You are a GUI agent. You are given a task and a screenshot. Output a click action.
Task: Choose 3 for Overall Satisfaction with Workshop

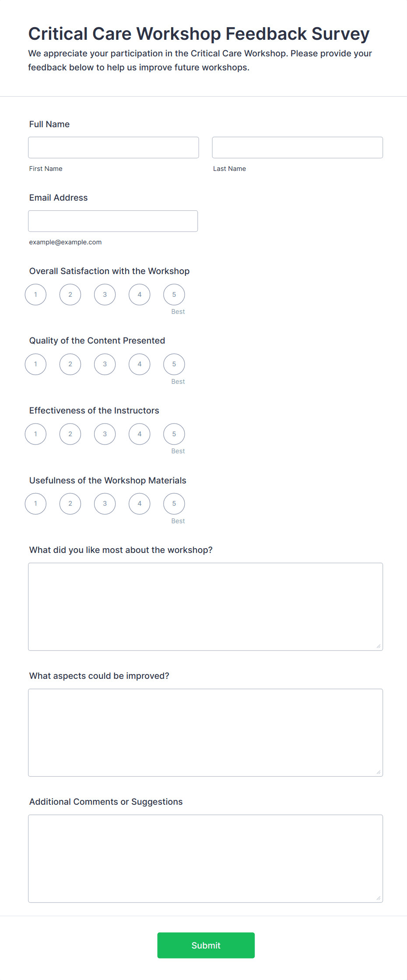click(105, 295)
